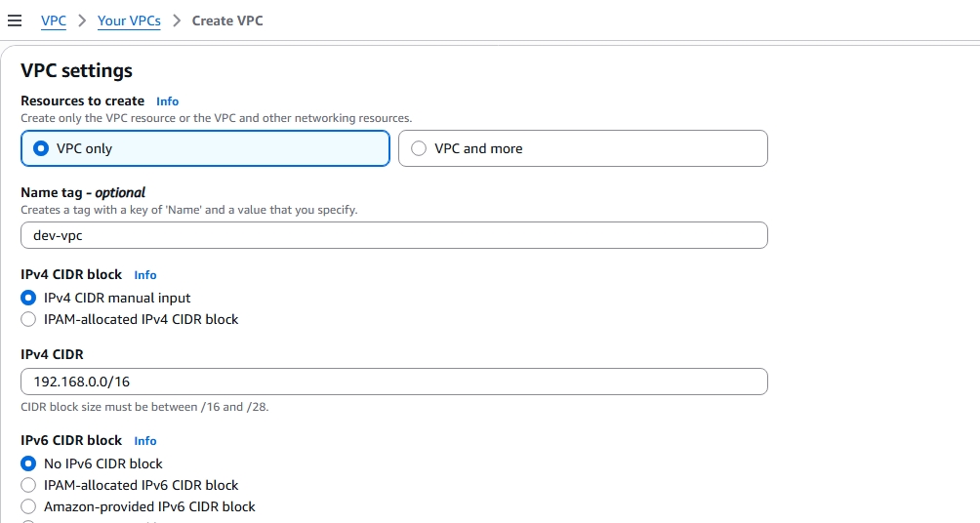Screen dimensions: 980x523
Task: Select the VPC only option
Action: 41,148
